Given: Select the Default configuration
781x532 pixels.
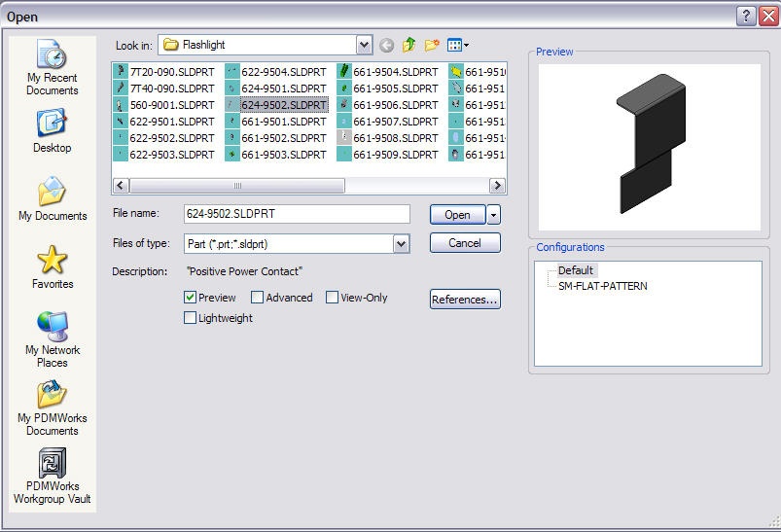Looking at the screenshot, I should 576,270.
